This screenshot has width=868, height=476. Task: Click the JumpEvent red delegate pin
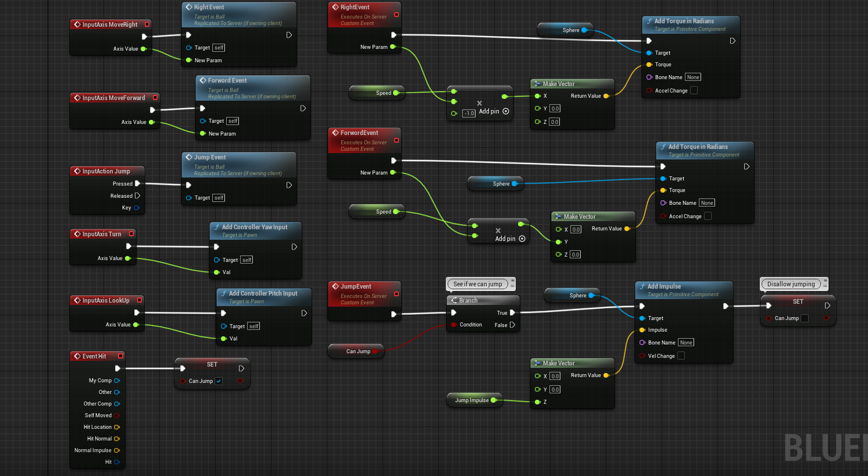pyautogui.click(x=397, y=294)
